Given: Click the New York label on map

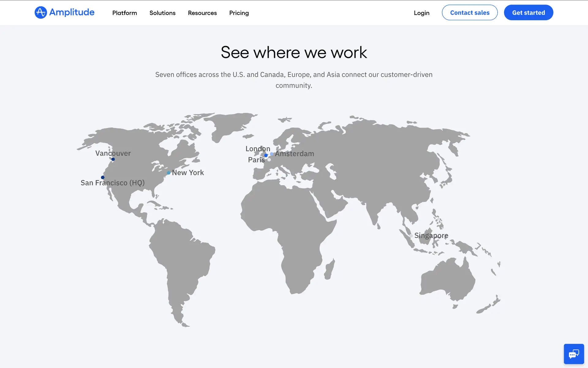Looking at the screenshot, I should pos(188,173).
